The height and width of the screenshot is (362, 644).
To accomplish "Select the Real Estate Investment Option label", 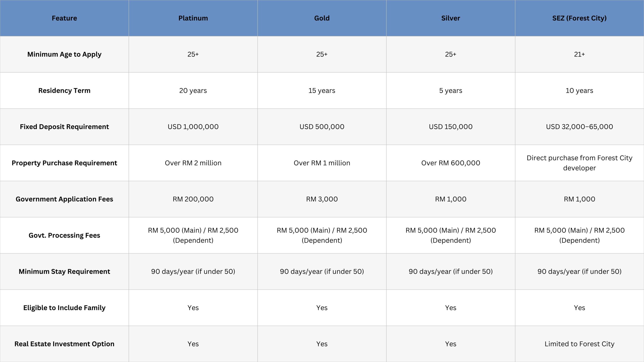I will pyautogui.click(x=64, y=344).
